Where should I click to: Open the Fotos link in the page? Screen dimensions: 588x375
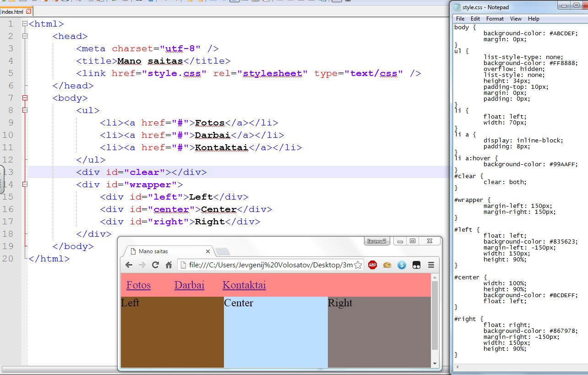[x=138, y=285]
